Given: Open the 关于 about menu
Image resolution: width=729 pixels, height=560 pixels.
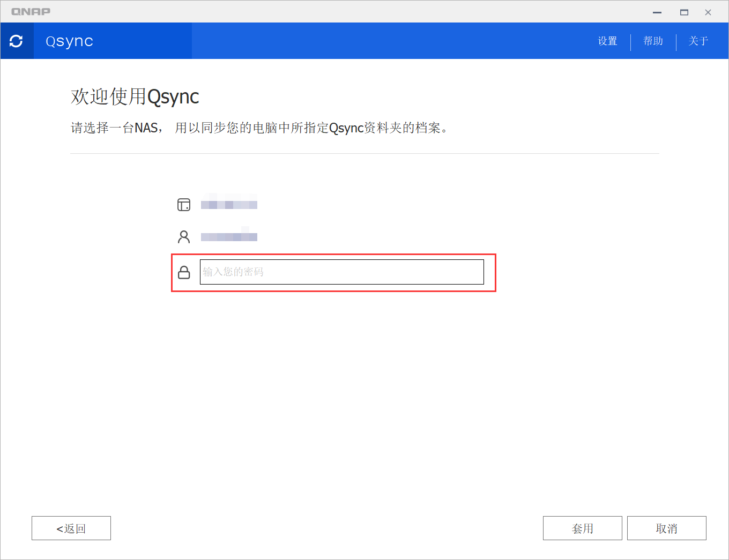Looking at the screenshot, I should point(698,41).
